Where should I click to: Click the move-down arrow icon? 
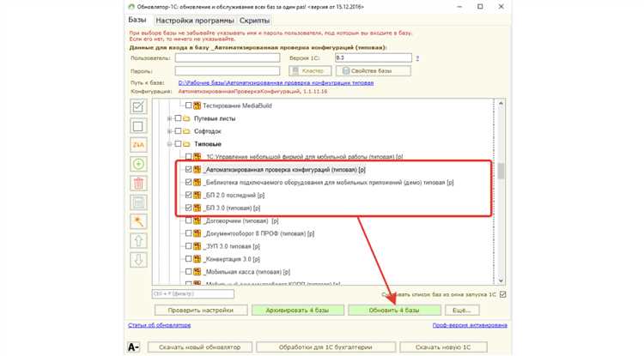click(x=138, y=260)
